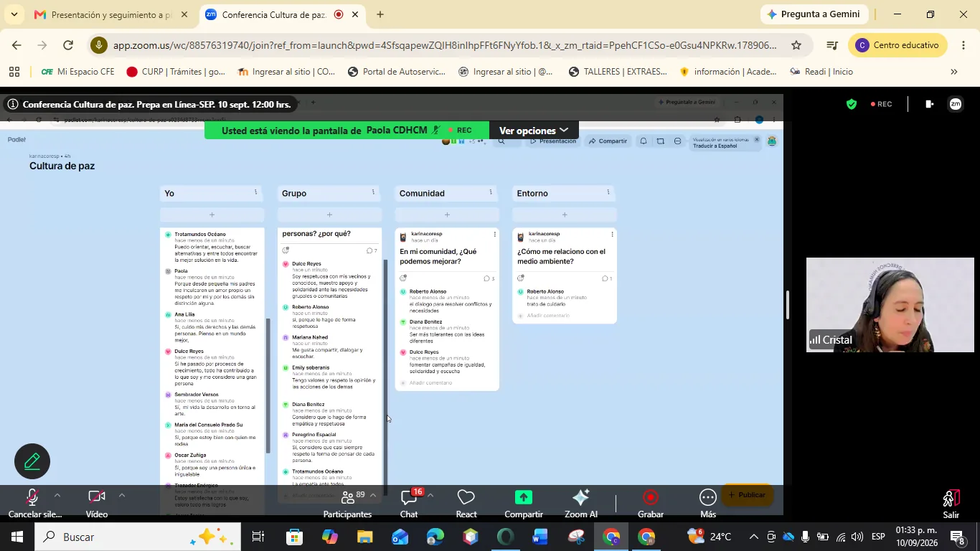Reload the page in Chrome
Image resolution: width=980 pixels, height=551 pixels.
click(68, 45)
